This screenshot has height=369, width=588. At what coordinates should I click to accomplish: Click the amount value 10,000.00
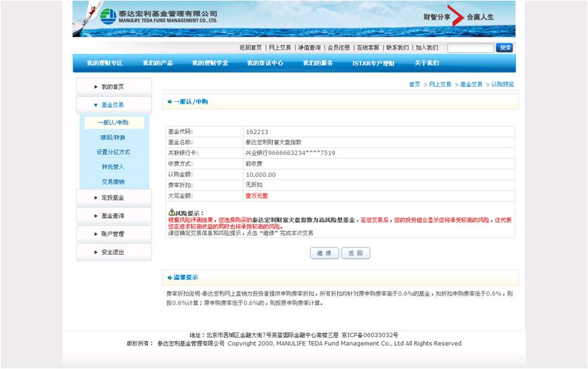tap(261, 175)
